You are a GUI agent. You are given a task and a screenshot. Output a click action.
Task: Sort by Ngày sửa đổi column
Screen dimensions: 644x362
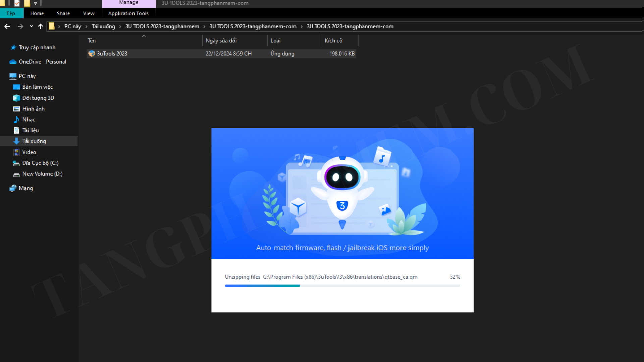221,41
